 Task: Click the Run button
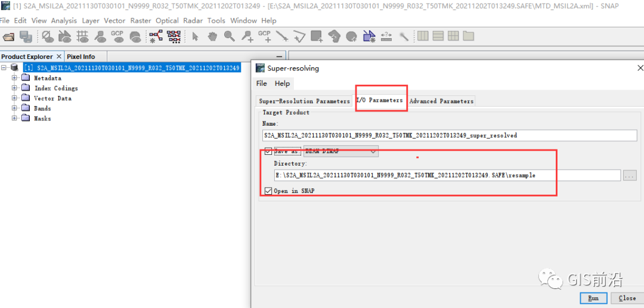(593, 298)
